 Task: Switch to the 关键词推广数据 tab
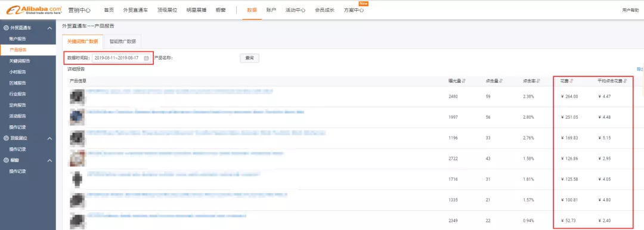point(82,42)
